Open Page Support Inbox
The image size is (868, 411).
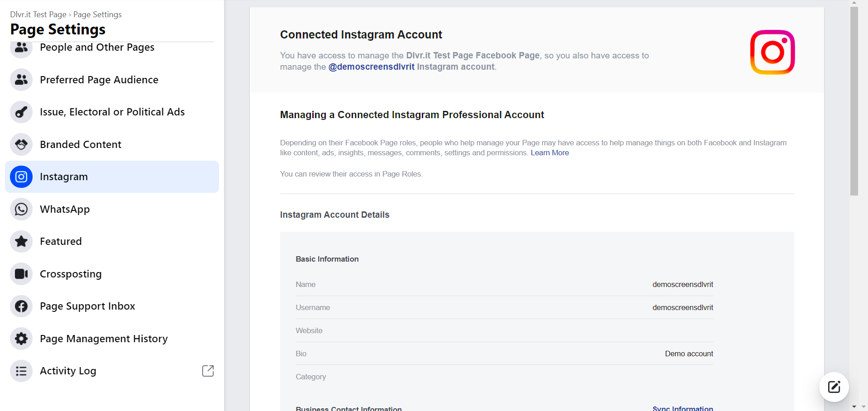click(112, 306)
